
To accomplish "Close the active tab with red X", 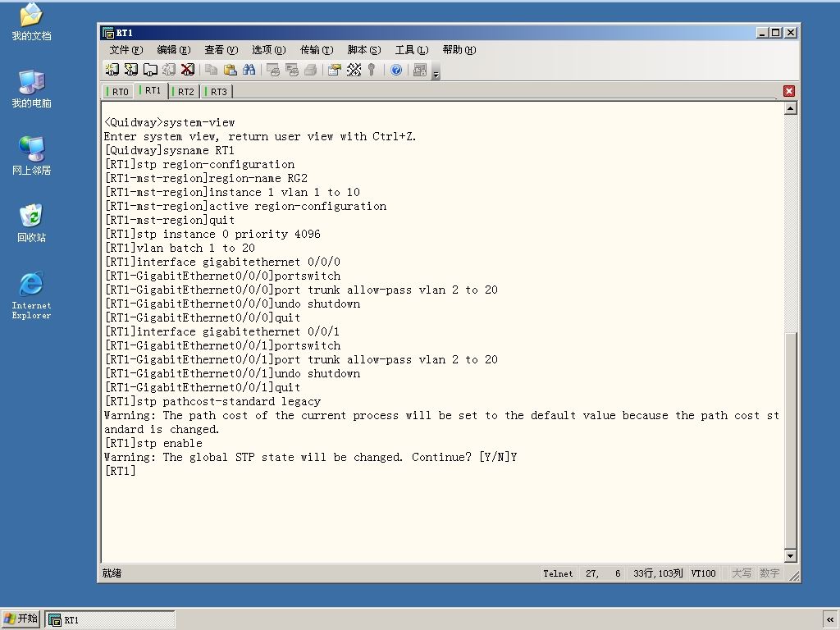I will 788,91.
